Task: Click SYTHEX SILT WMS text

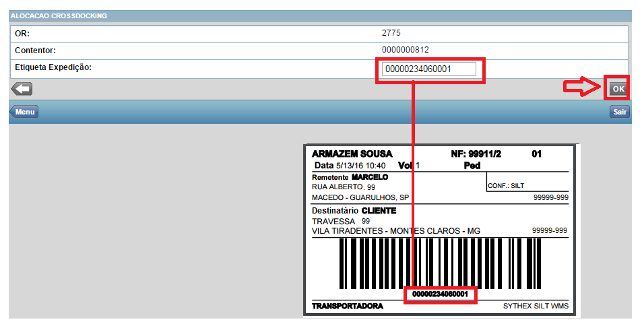Action: (x=536, y=306)
